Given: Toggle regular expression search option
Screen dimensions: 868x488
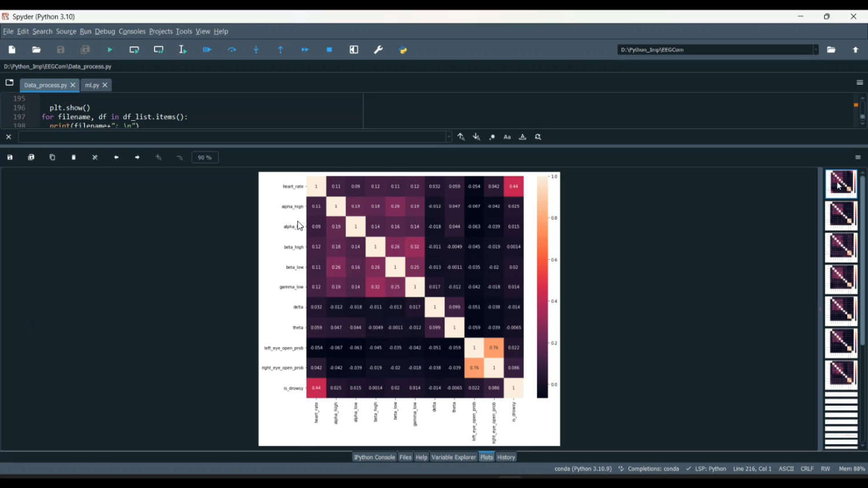Looking at the screenshot, I should point(492,137).
